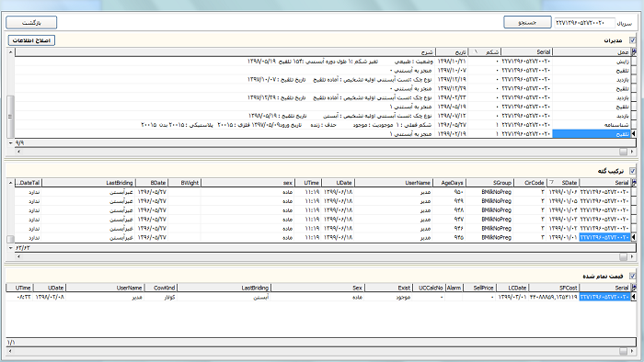Click left arrow of ترکیب گله horizontal scrollbar
Screen dimensions: 644x362
[x=18, y=256]
